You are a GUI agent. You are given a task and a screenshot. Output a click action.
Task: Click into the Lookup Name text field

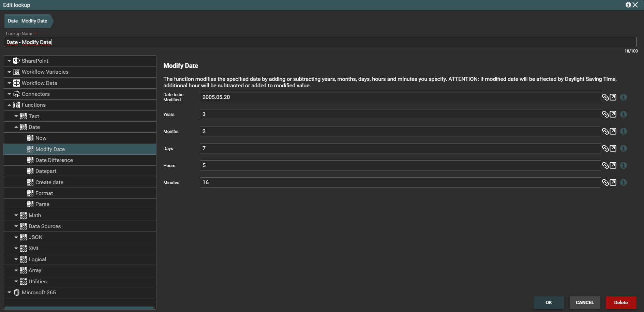(319, 42)
